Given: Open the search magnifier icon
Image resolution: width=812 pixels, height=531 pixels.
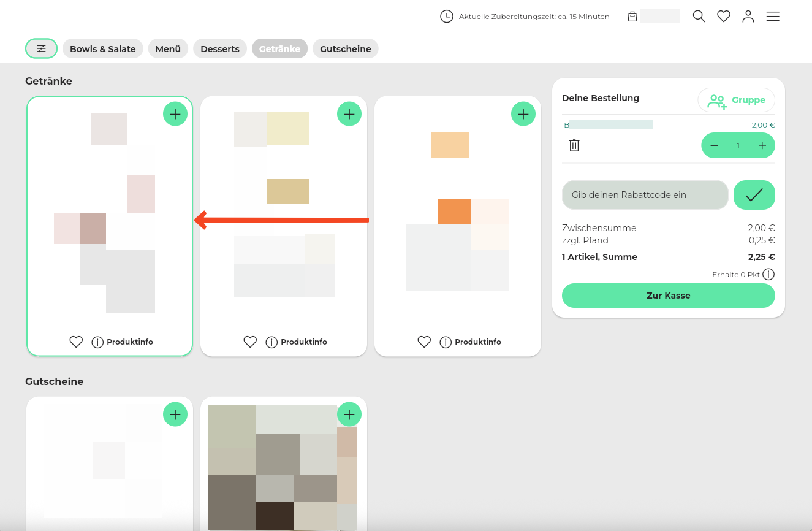Looking at the screenshot, I should point(699,17).
